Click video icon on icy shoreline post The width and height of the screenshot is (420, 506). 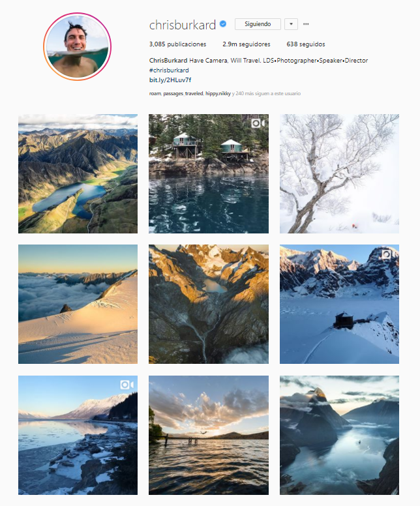click(127, 385)
